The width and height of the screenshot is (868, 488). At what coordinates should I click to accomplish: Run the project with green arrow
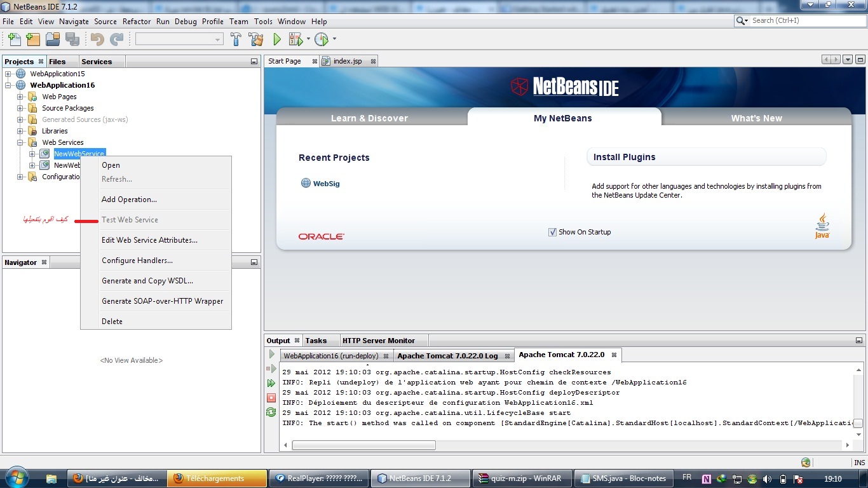(277, 39)
